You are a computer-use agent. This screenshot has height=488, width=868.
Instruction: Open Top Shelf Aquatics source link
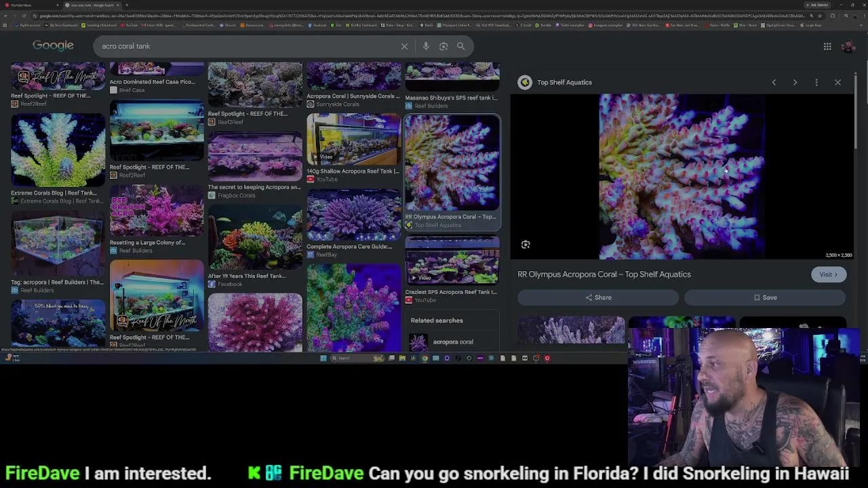click(x=564, y=82)
